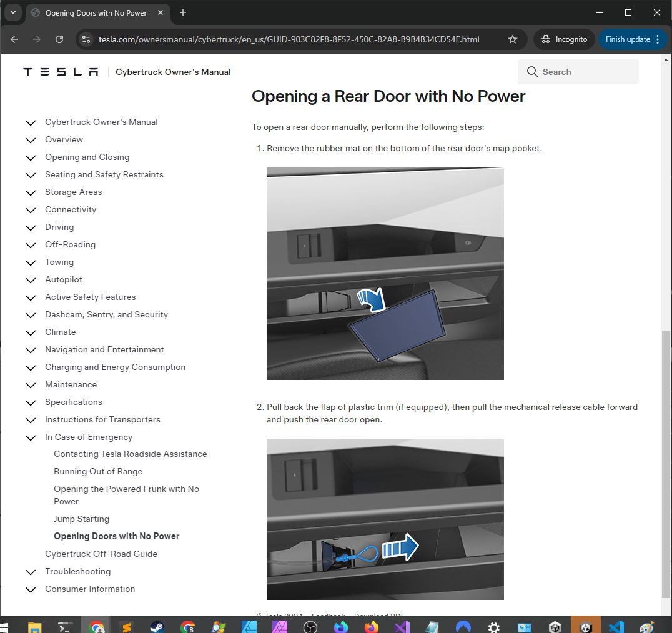Select Active Safety Features in sidebar
This screenshot has width=672, height=633.
pyautogui.click(x=91, y=297)
